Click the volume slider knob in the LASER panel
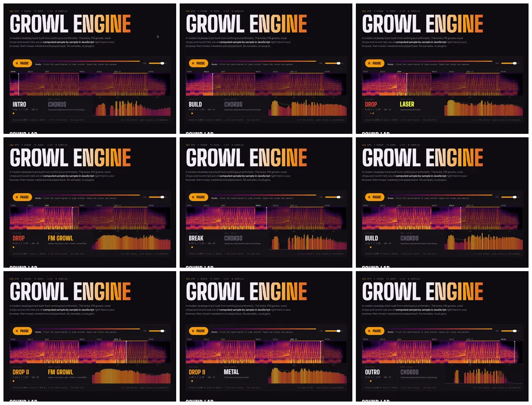 coord(515,63)
